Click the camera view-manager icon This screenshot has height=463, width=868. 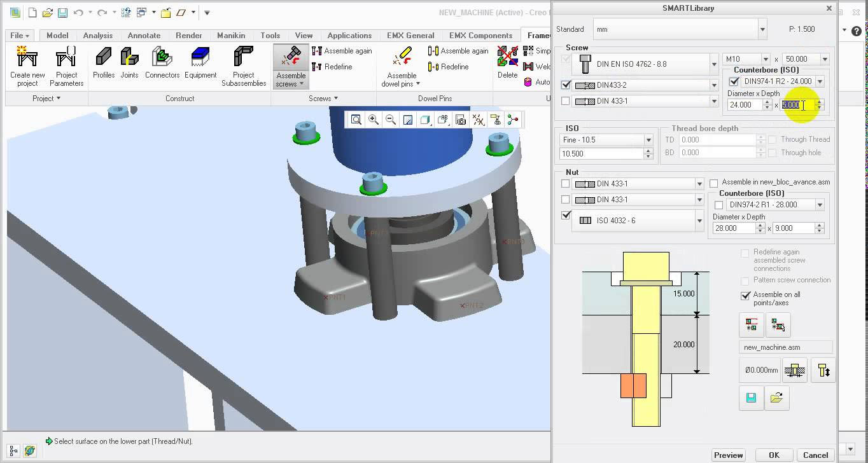461,120
